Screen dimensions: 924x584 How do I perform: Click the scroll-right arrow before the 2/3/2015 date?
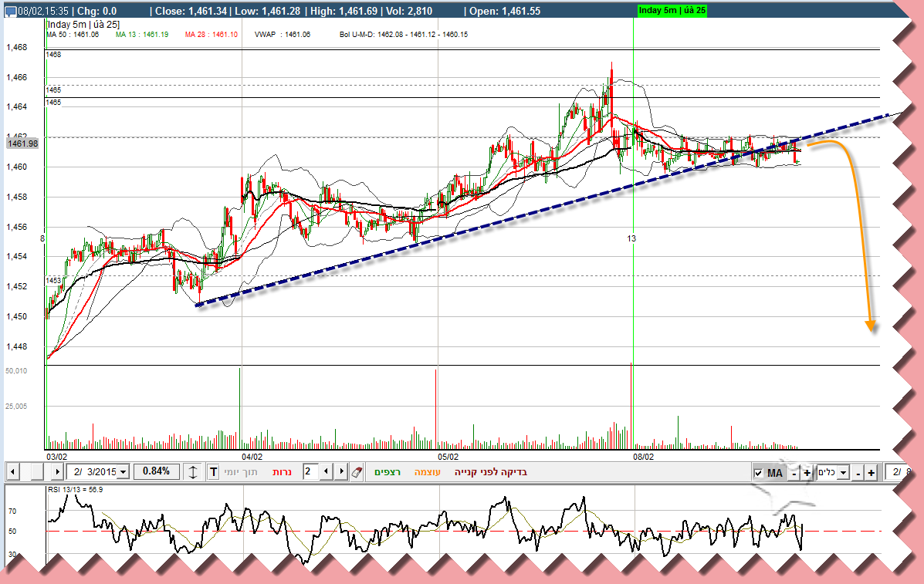tap(57, 471)
